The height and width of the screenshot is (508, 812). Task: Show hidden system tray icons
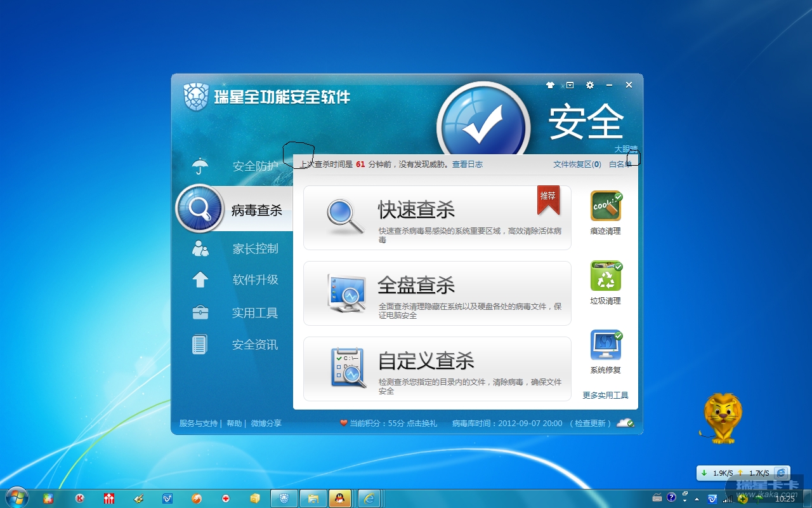coord(697,498)
